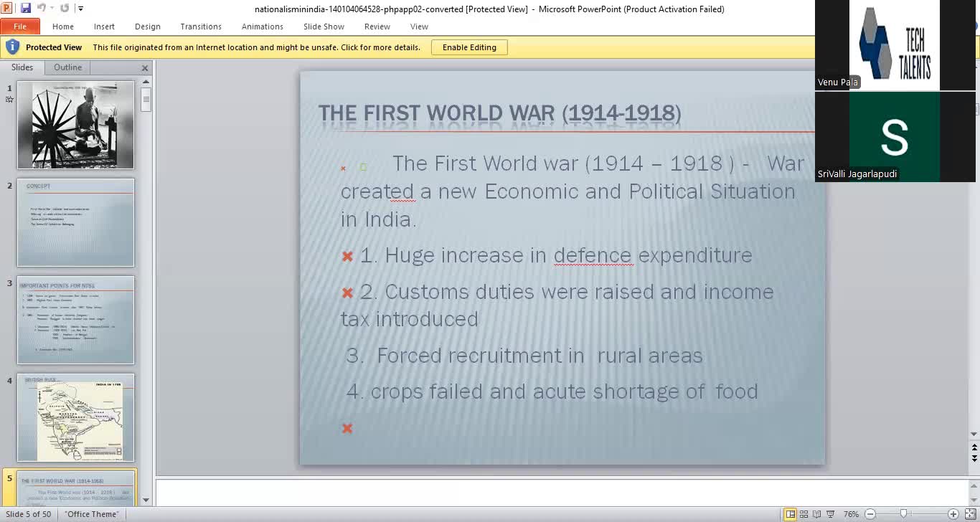
Task: Click the animation star icon under slide 1
Action: tap(9, 100)
